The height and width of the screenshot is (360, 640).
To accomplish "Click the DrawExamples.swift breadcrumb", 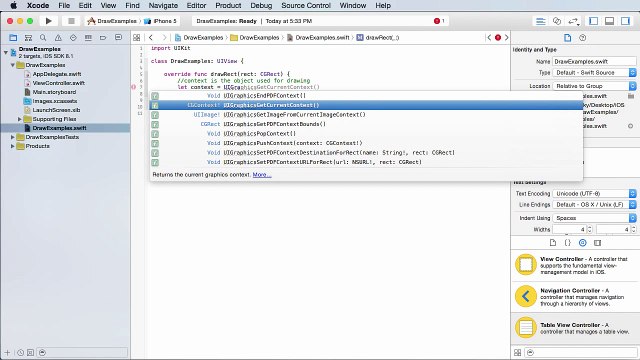I will pos(318,38).
